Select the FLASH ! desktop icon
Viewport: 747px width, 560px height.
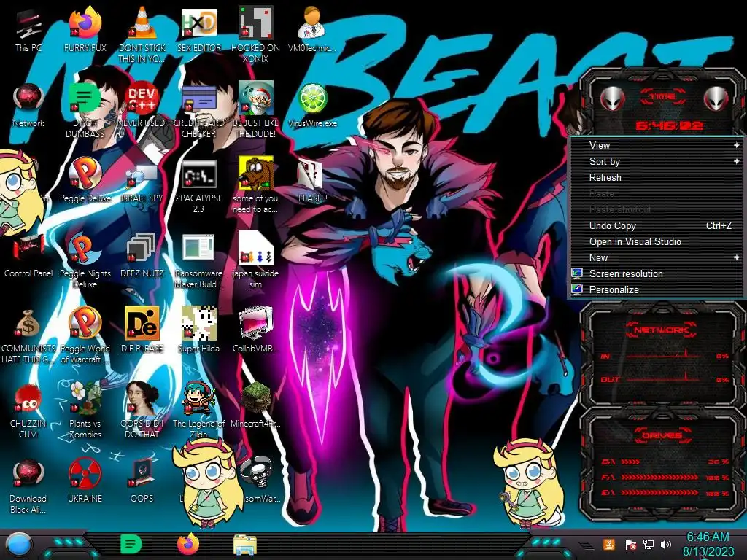click(x=312, y=174)
